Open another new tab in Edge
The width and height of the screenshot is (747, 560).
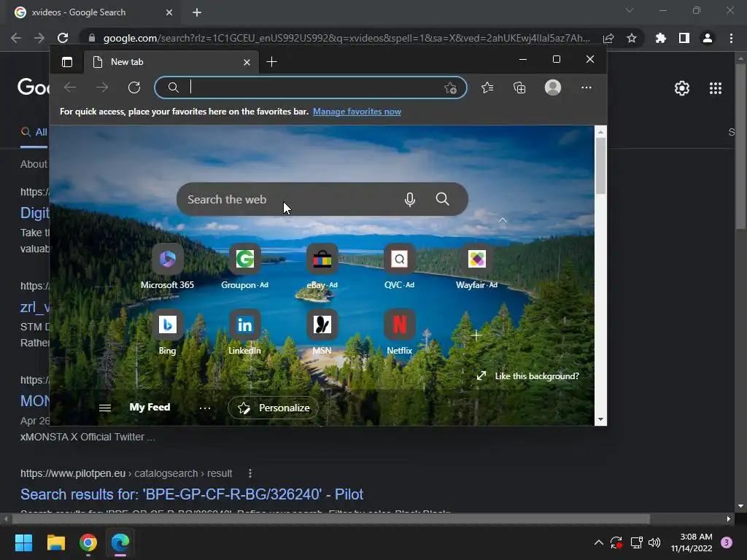pos(271,62)
